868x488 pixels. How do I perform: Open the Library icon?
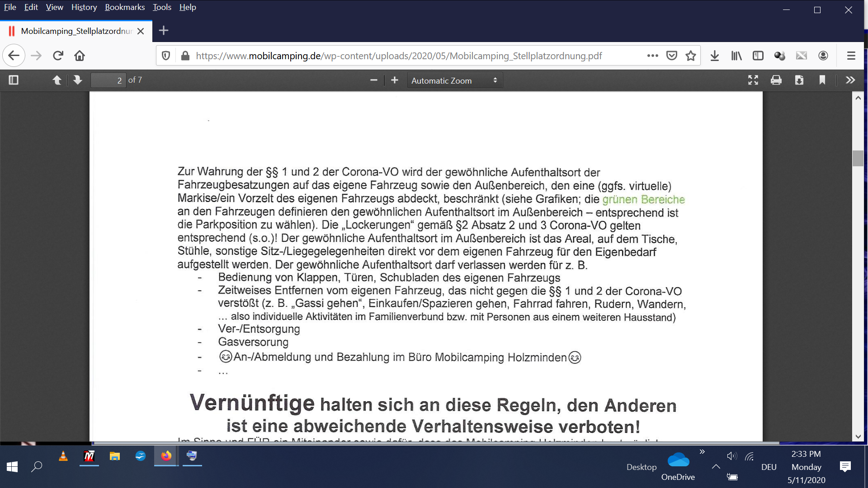click(x=736, y=56)
